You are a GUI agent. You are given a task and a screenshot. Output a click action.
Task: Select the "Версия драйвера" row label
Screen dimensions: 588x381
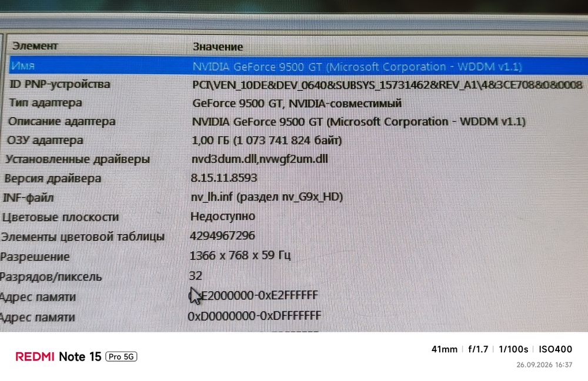click(x=52, y=179)
